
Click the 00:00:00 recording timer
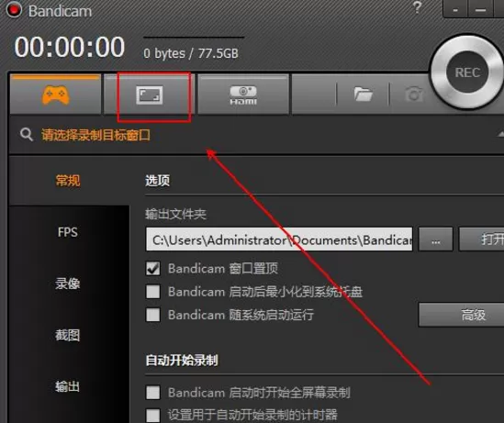(70, 47)
